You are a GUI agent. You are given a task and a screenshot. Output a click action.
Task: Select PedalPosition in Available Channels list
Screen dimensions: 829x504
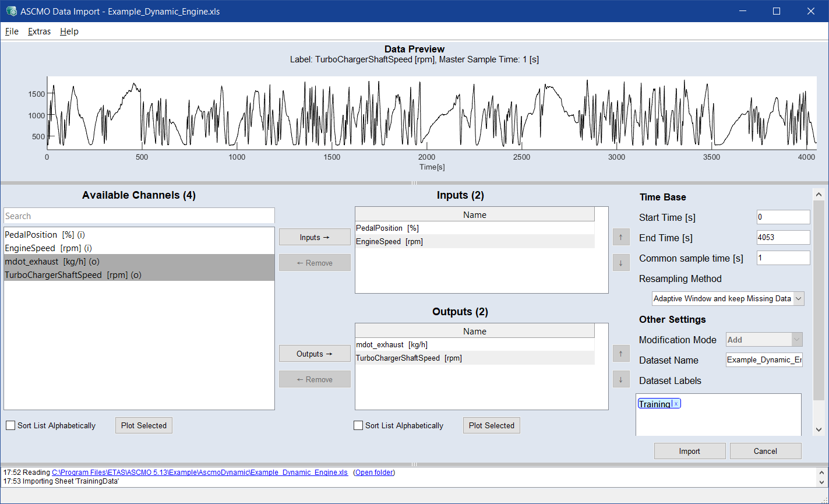(x=44, y=235)
